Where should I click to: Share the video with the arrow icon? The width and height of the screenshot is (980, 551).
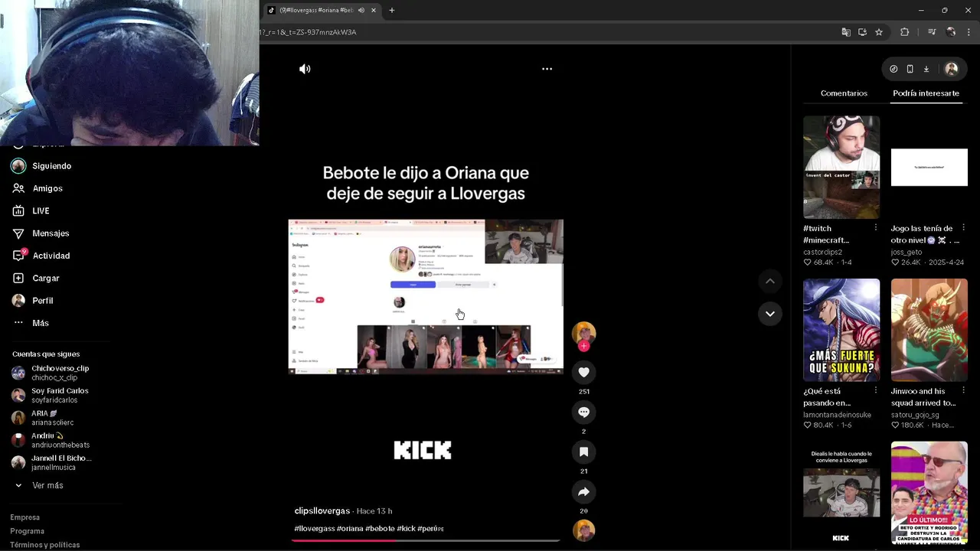(583, 491)
